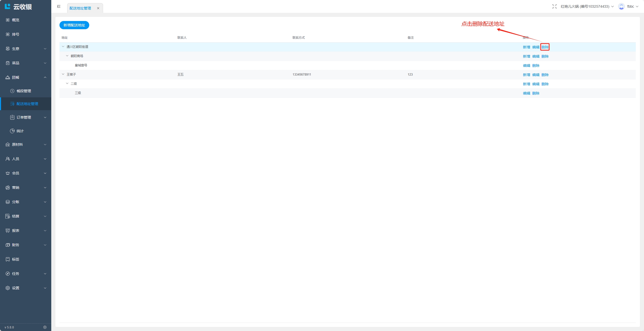Click 删除 for 通川区朝阳街道 row
The width and height of the screenshot is (644, 331).
click(x=545, y=47)
